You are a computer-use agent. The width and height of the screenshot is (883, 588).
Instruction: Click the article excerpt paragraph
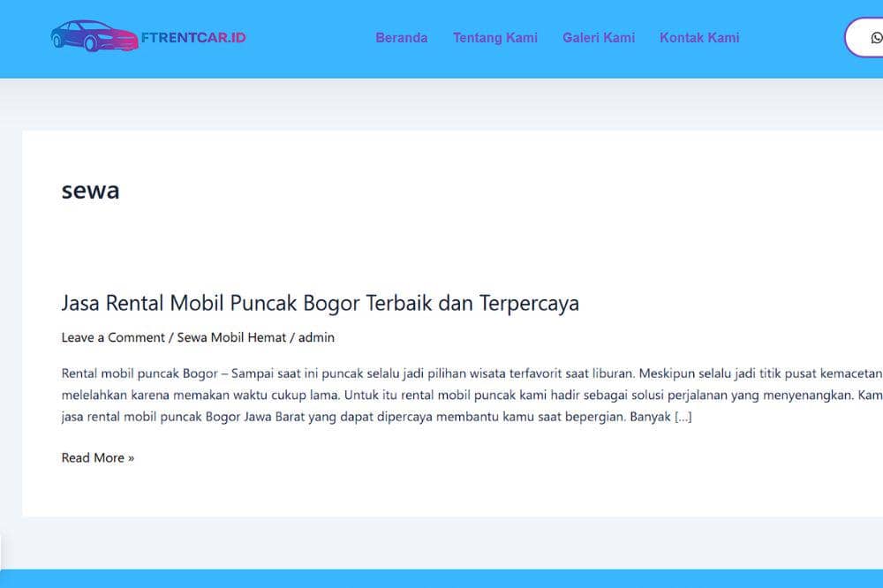pos(441,394)
